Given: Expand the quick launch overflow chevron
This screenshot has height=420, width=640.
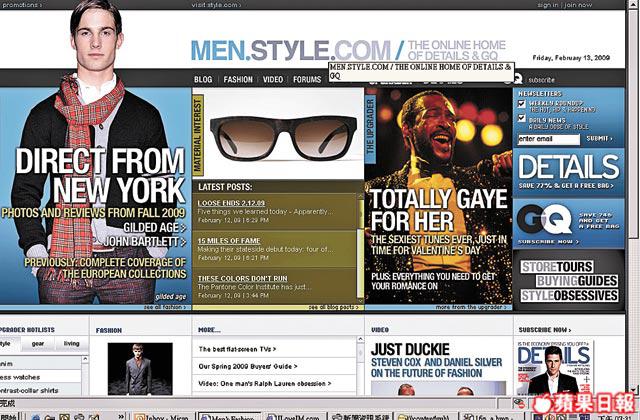Looking at the screenshot, I should point(121,417).
